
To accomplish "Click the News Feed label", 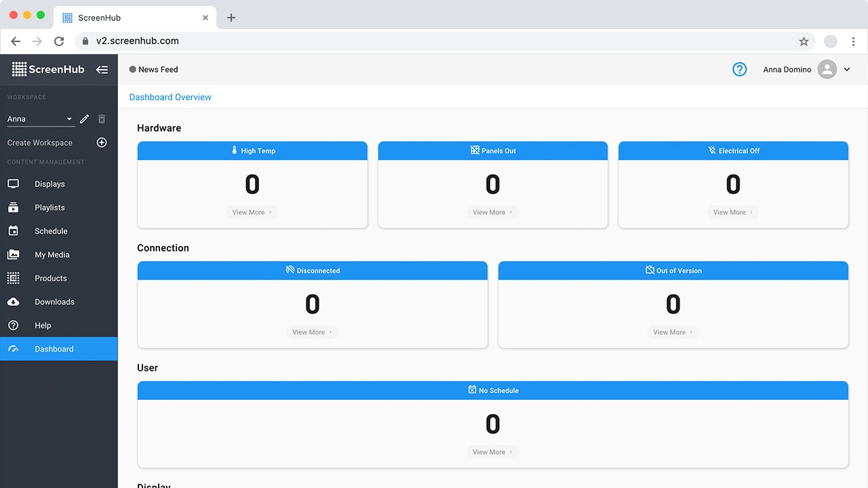I will (x=158, y=69).
